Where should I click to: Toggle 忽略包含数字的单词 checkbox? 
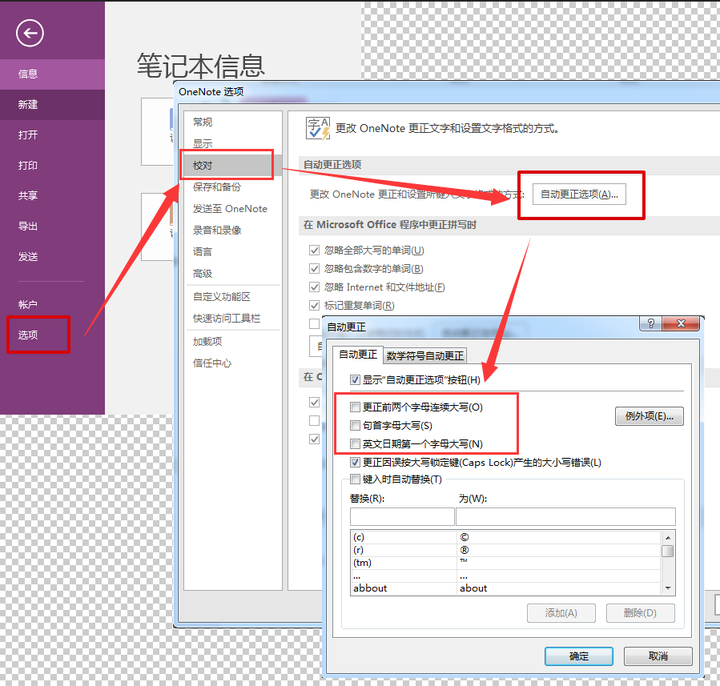(x=315, y=269)
